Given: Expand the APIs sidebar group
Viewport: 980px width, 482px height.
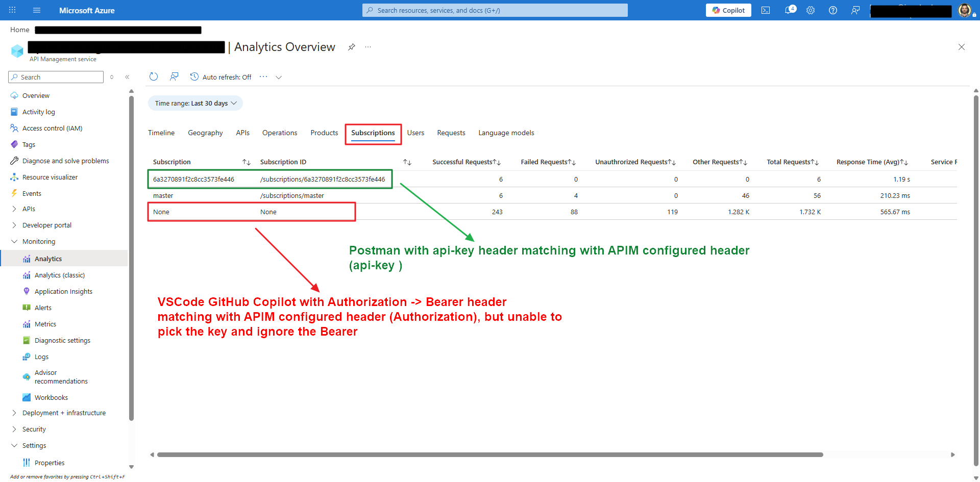Looking at the screenshot, I should (14, 209).
